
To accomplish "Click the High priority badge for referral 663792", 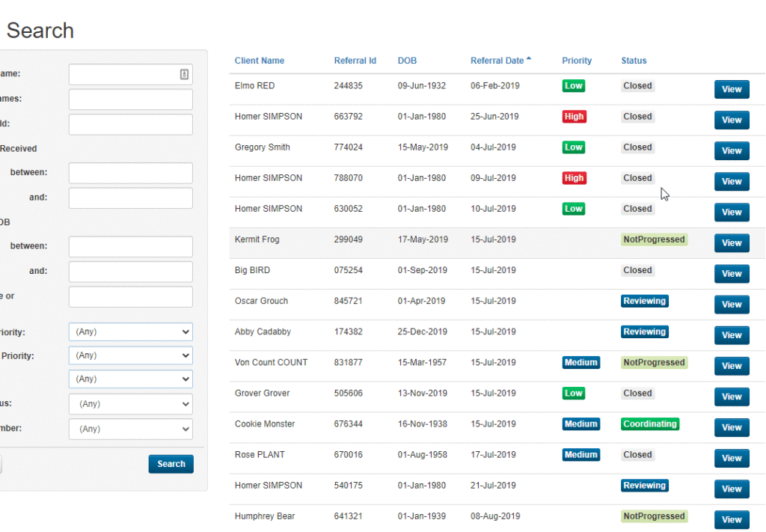I will point(574,117).
